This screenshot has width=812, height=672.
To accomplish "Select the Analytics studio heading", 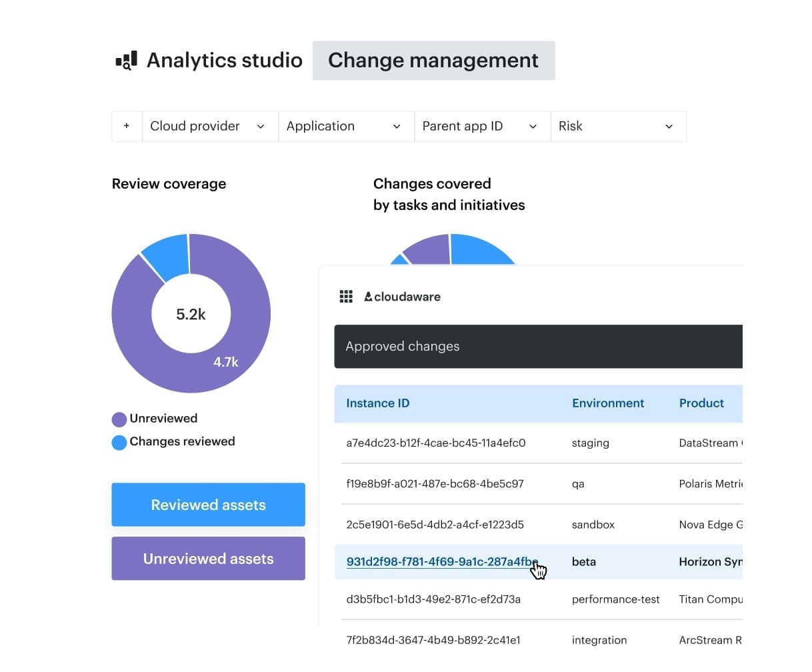I will click(224, 61).
